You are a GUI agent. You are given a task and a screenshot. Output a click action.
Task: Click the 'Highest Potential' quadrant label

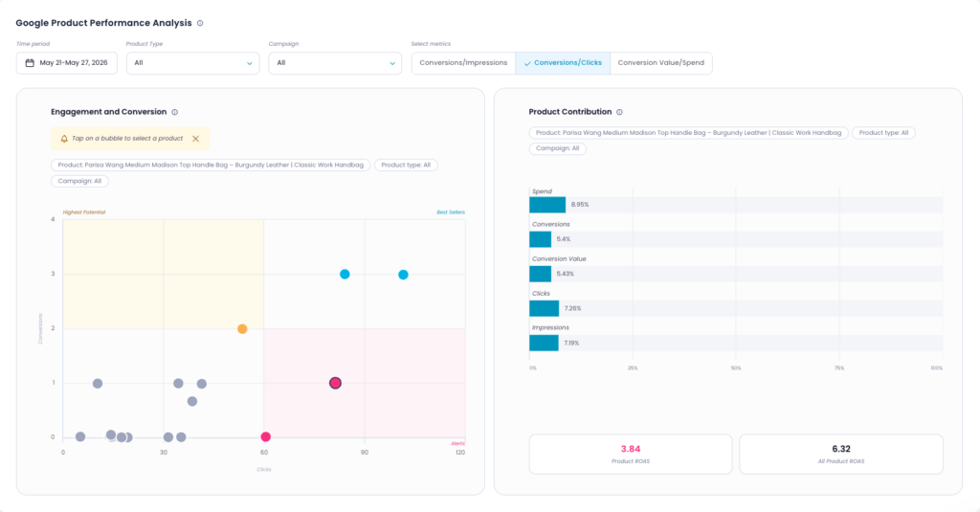coord(84,212)
